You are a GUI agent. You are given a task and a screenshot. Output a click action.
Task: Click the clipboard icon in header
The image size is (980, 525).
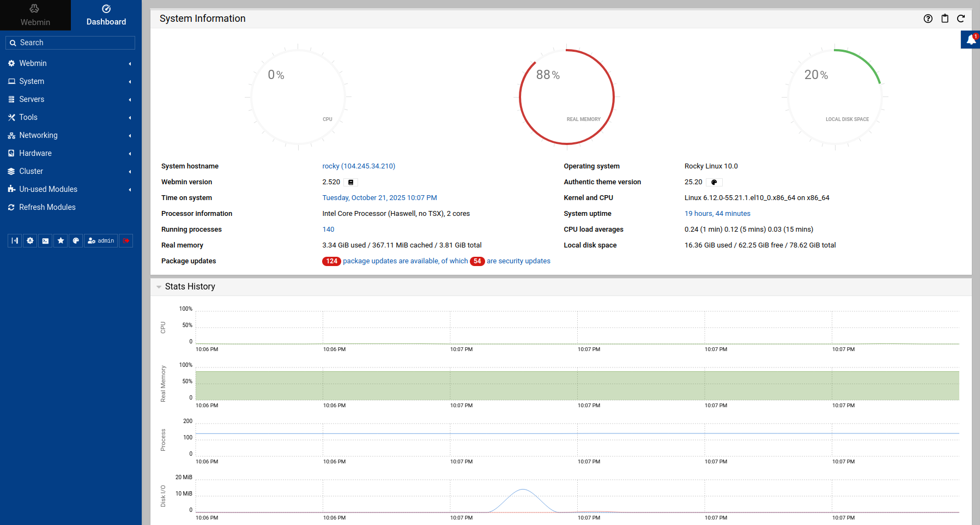(945, 19)
